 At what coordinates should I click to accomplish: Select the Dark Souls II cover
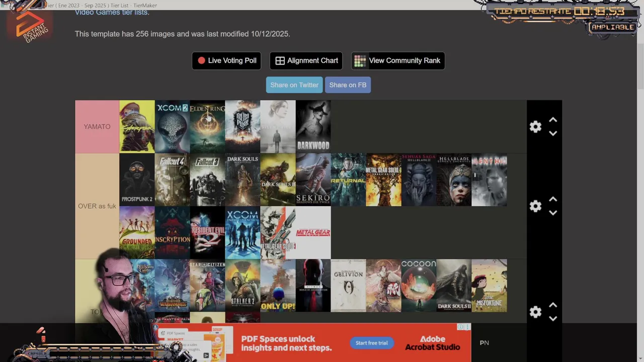tap(454, 285)
